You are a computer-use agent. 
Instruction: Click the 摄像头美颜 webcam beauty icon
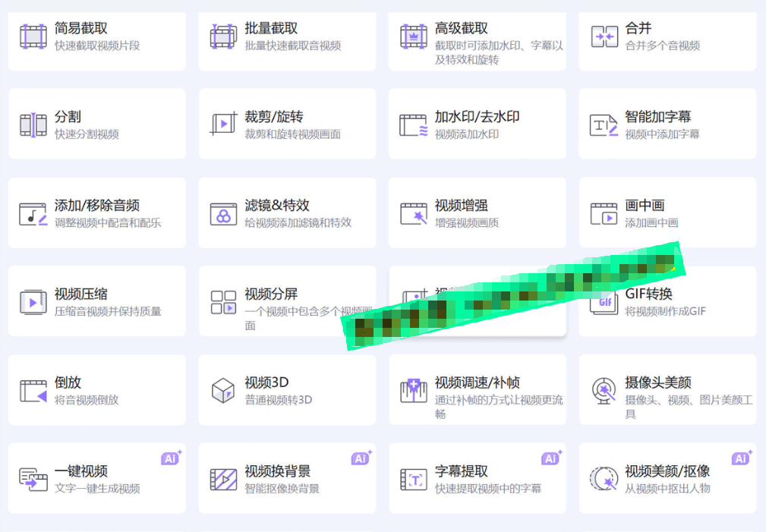pyautogui.click(x=604, y=391)
